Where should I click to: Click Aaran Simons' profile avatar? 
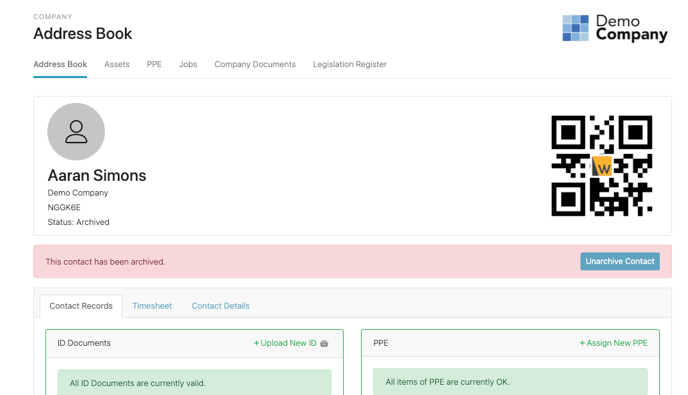coord(76,132)
